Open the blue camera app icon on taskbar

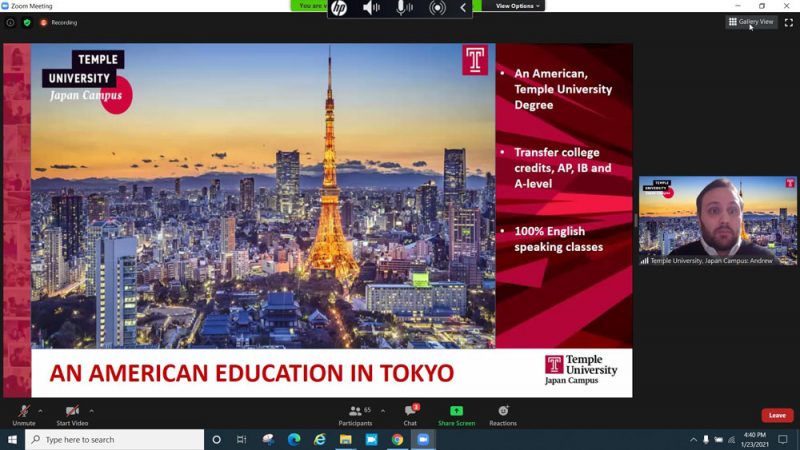[x=371, y=439]
